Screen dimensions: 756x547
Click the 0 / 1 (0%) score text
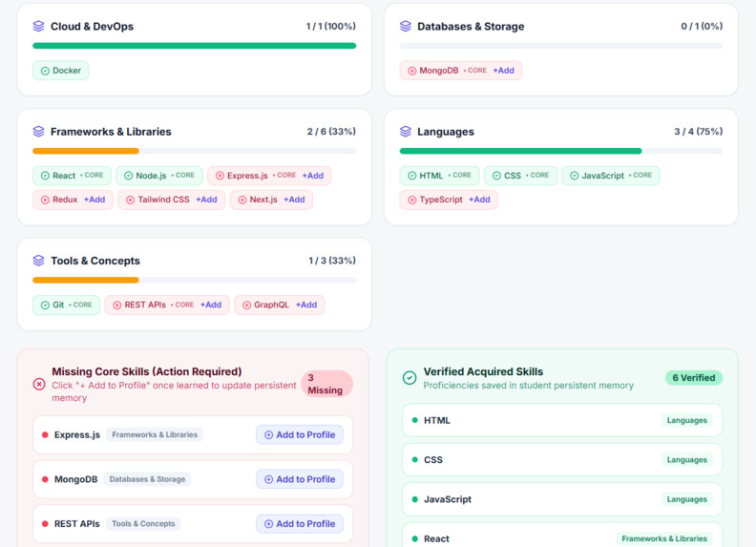(x=702, y=26)
